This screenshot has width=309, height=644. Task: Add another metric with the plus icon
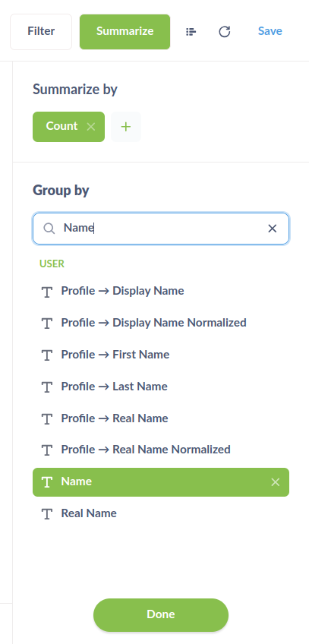pyautogui.click(x=126, y=127)
